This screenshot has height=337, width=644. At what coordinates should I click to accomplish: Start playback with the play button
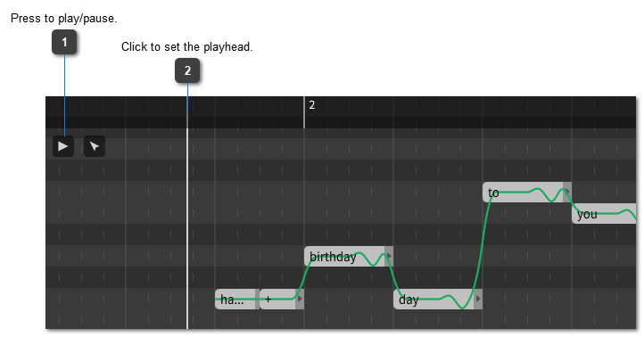tap(63, 146)
